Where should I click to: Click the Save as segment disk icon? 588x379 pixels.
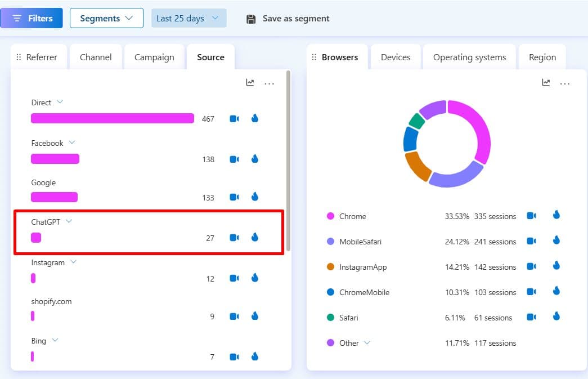(x=251, y=19)
